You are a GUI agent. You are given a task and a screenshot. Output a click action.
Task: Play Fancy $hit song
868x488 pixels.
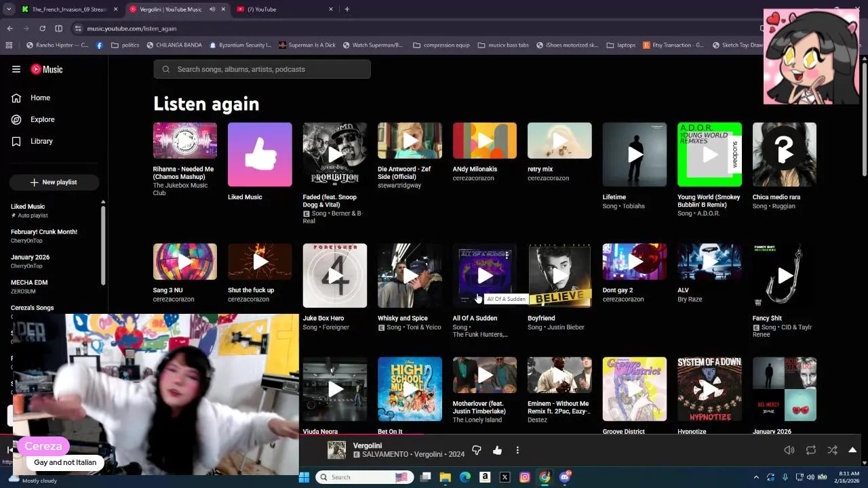(x=785, y=275)
